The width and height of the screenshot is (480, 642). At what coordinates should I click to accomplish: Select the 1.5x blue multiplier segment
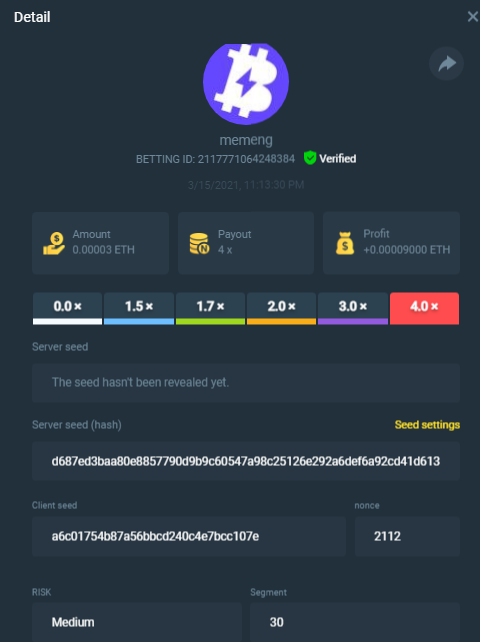coord(139,308)
